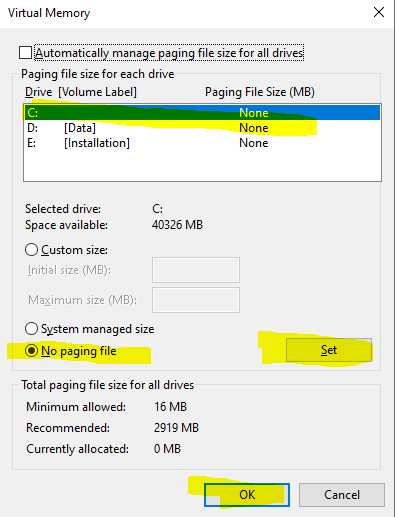Click the Maximum size (MB) field
395x517 pixels.
(196, 300)
